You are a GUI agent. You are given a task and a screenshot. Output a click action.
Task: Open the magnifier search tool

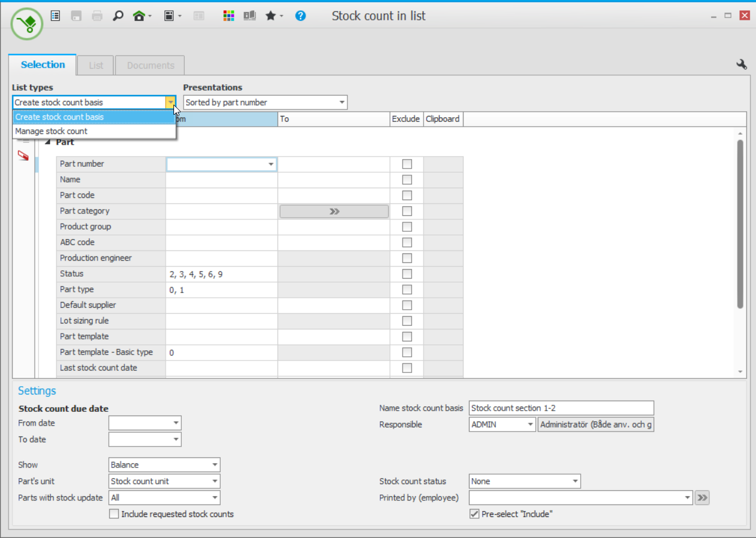coord(118,16)
